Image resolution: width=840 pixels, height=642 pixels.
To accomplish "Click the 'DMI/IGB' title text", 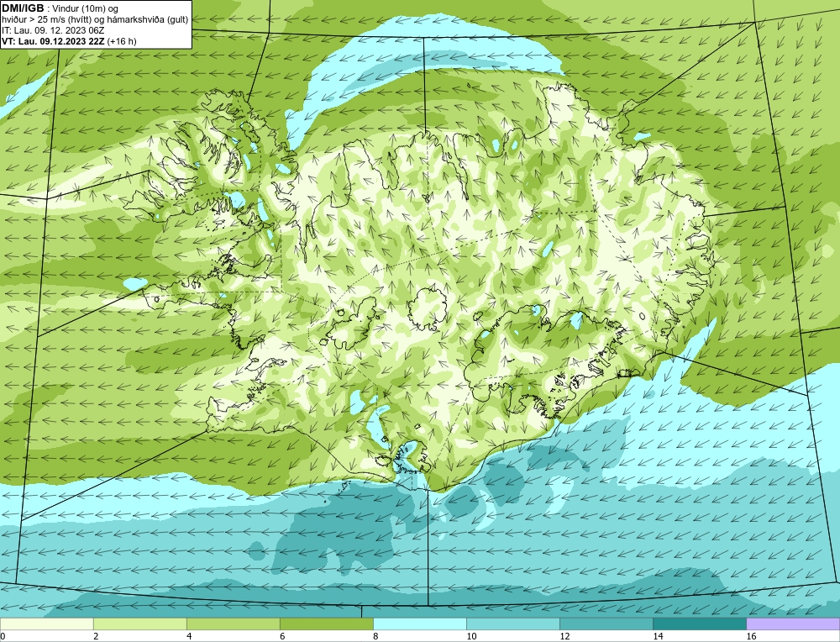I will (23, 8).
